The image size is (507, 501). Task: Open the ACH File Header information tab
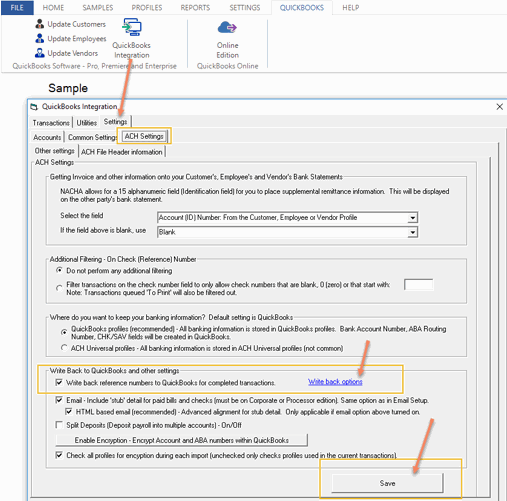point(122,152)
